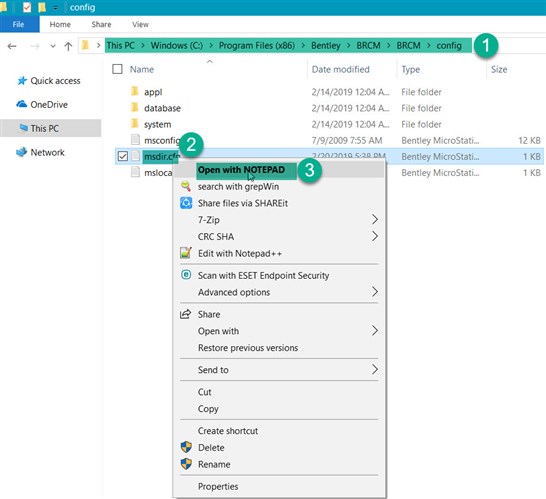Open the File ribbon tab

point(19,24)
